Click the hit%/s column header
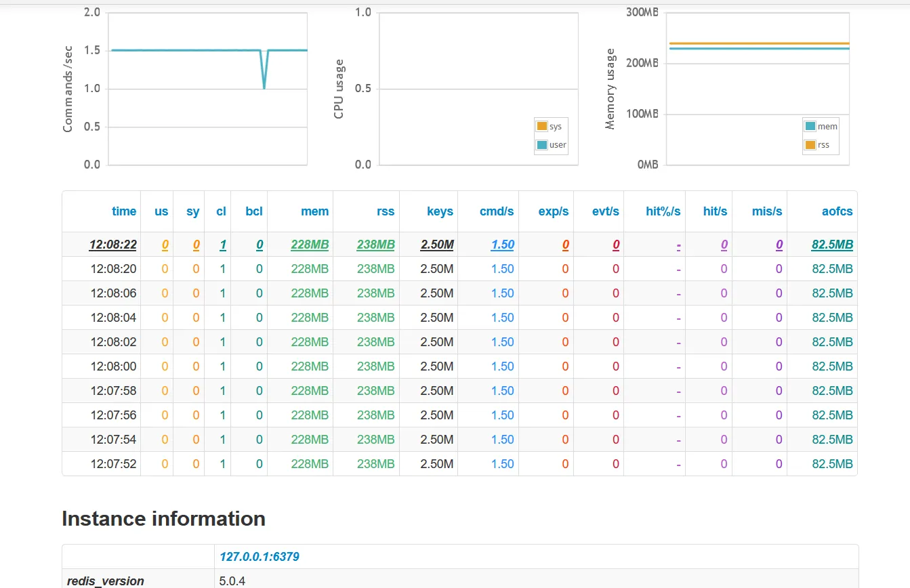 663,211
